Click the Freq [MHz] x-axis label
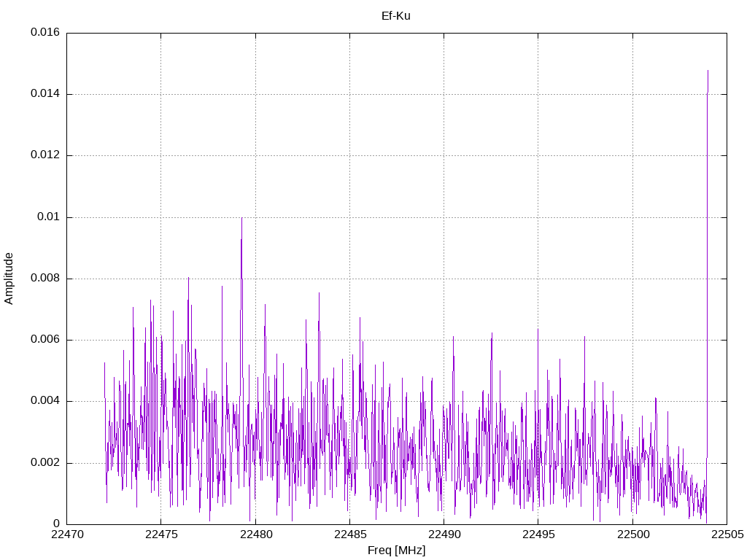 click(x=396, y=551)
